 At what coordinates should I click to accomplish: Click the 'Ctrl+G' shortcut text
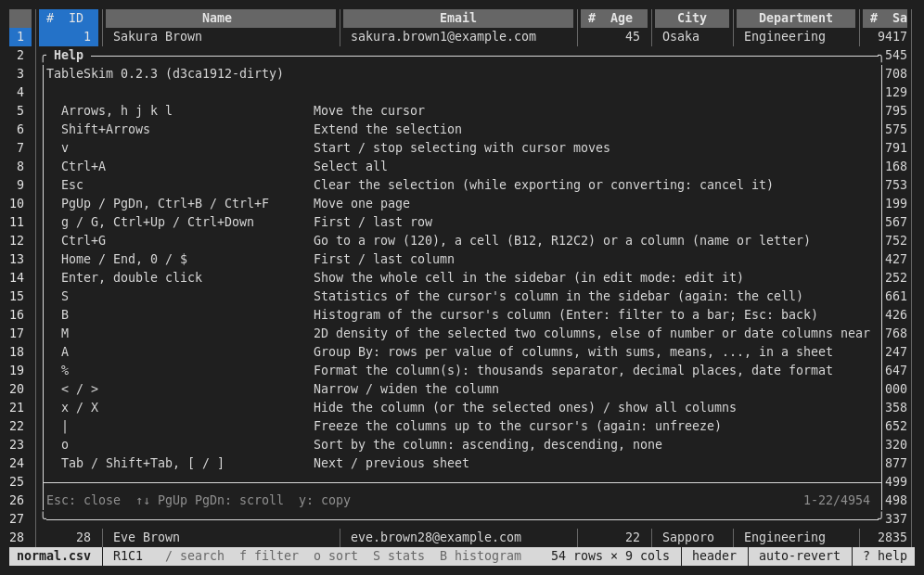[83, 240]
